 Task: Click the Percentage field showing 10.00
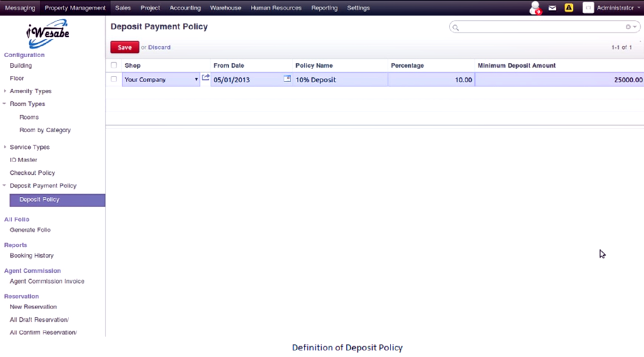[x=431, y=80]
